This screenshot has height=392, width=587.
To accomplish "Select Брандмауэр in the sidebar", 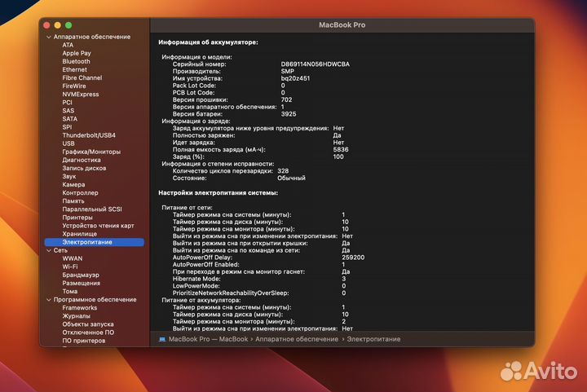I will pos(81,275).
